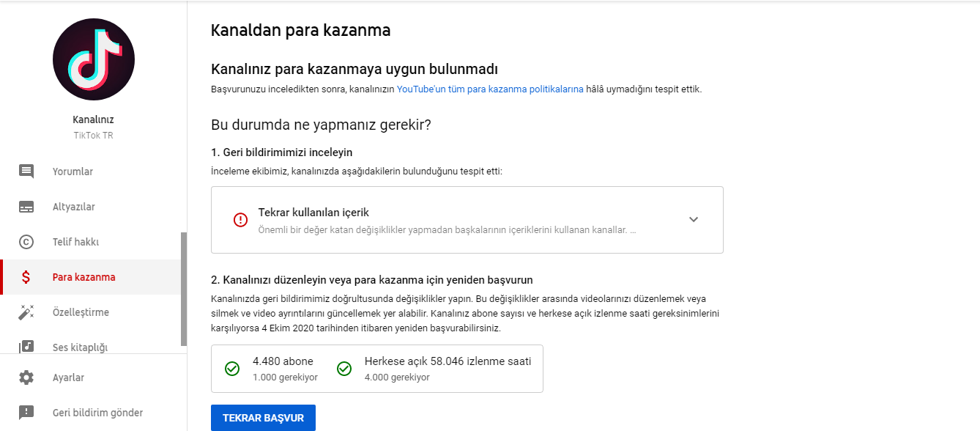Screen dimensions: 980x431
Task: Click the Tekrar kullanılan içerik title text
Action: pos(313,213)
